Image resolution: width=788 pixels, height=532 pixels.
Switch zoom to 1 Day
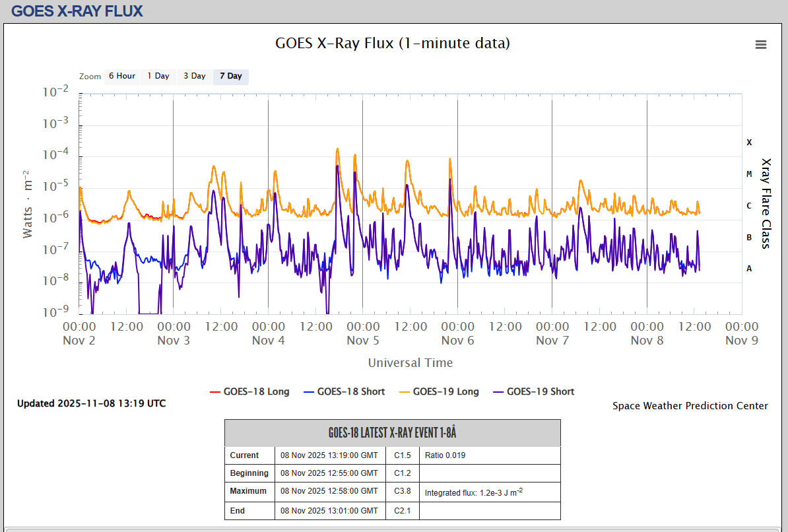(x=158, y=76)
